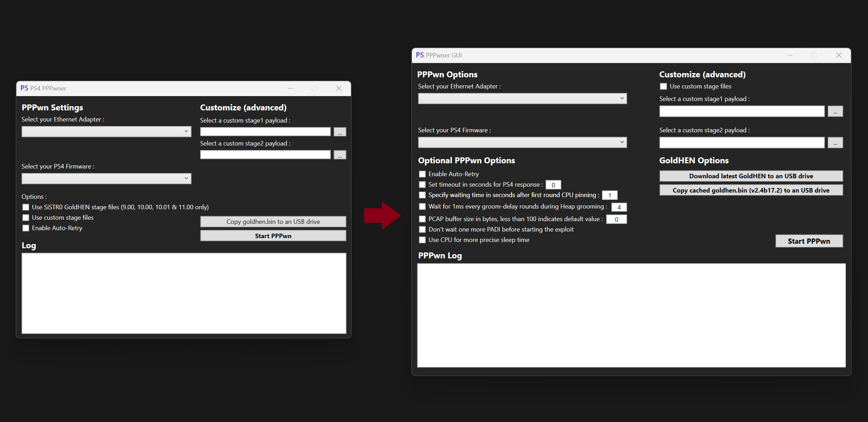The image size is (868, 422).
Task: Open Ethernet Adapter dropdown in PS4 PPPwner window
Action: [107, 132]
